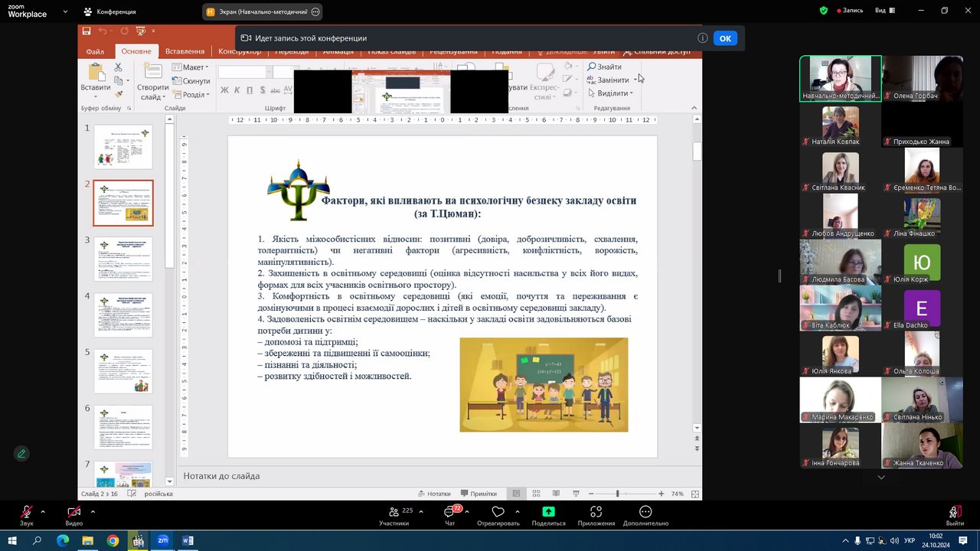980x551 pixels.
Task: Toggle the Нотатки notes button in status bar
Action: (434, 494)
